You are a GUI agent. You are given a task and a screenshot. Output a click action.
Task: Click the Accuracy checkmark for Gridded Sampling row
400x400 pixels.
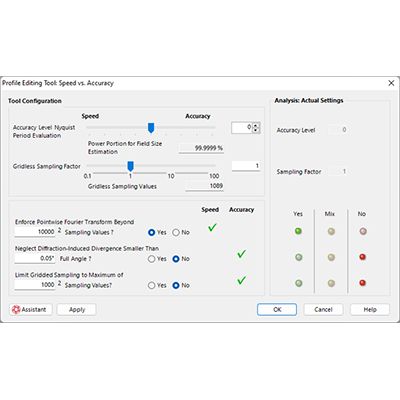click(x=242, y=280)
